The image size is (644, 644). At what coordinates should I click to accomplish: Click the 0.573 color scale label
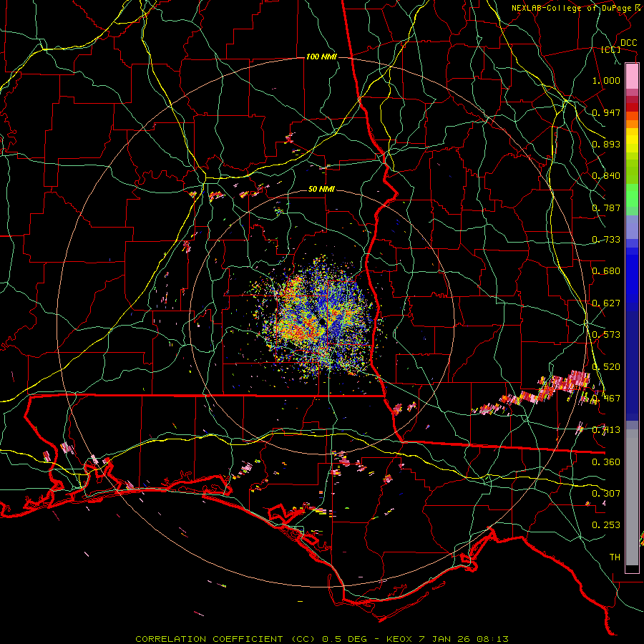tap(606, 335)
